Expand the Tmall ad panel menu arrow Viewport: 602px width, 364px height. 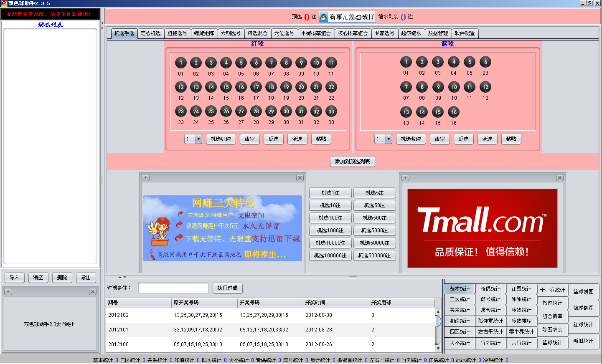(405, 178)
